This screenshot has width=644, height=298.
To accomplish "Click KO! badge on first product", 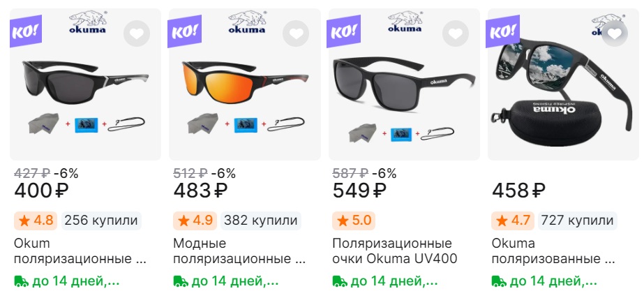I will [25, 31].
